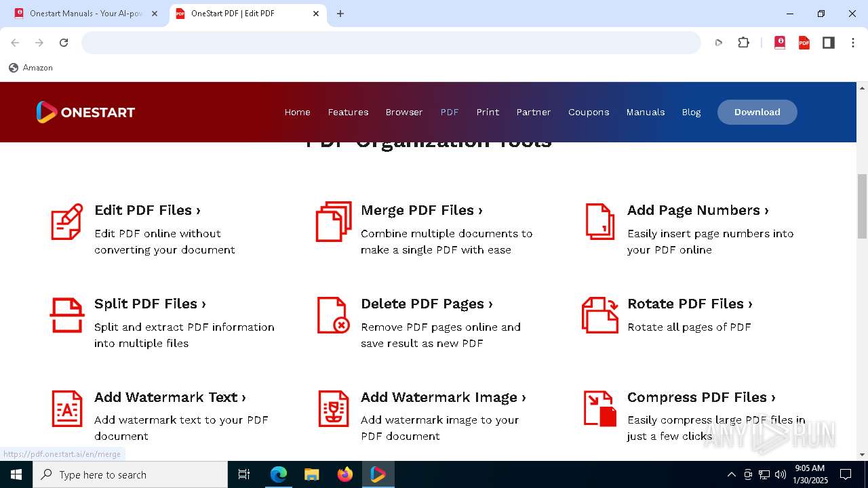The width and height of the screenshot is (868, 488).
Task: Open the volume control in system tray
Action: coord(781,474)
